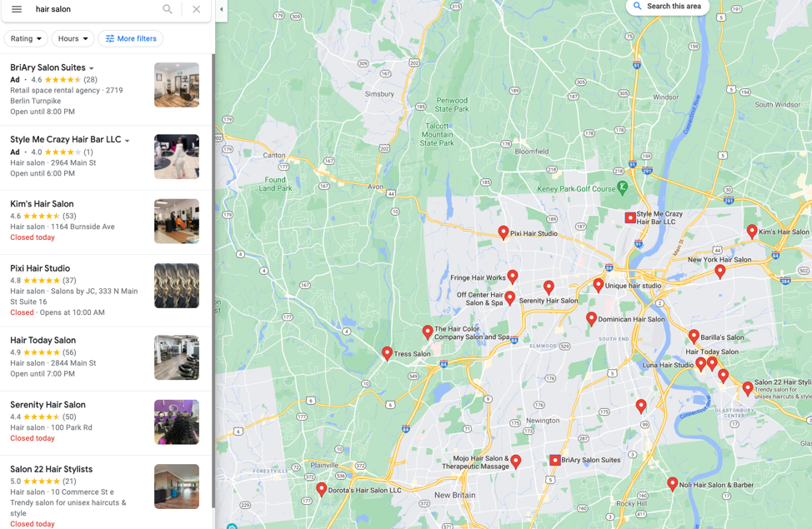Click Keney Park Golf Course marker
Viewport: 812px width, 529px height.
[623, 188]
